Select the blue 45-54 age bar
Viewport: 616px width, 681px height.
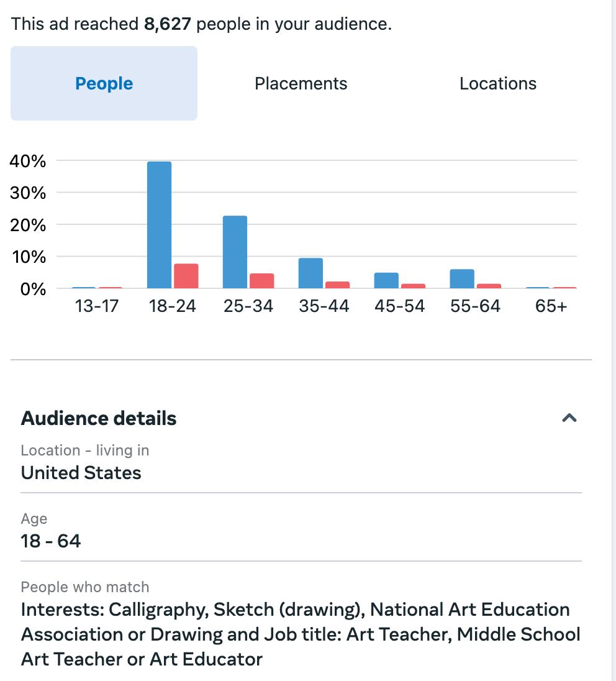pyautogui.click(x=386, y=280)
